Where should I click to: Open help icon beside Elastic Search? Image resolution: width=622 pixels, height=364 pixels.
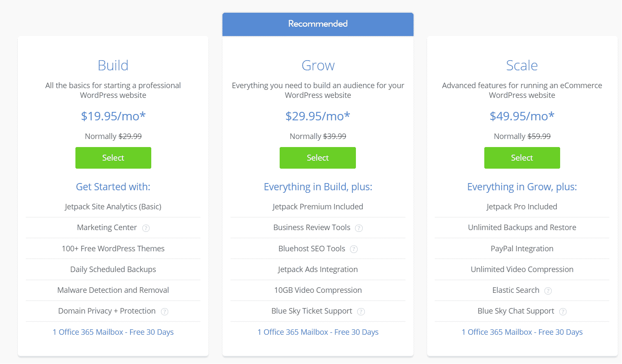(548, 291)
